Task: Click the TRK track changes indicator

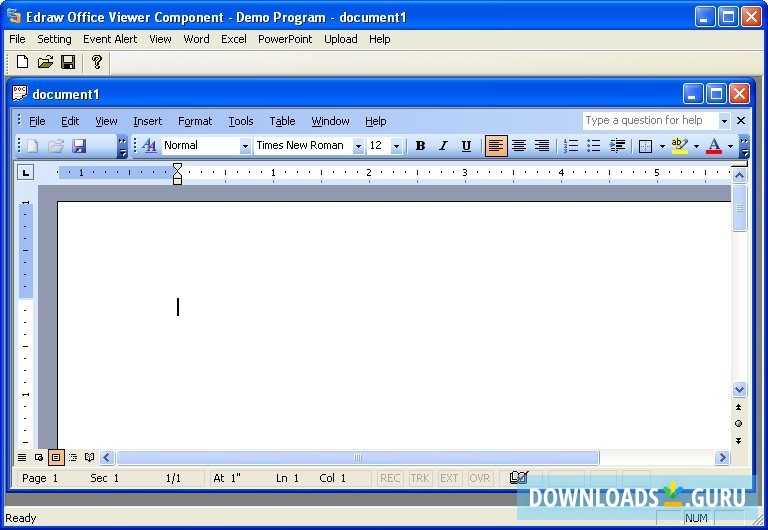Action: [x=420, y=478]
